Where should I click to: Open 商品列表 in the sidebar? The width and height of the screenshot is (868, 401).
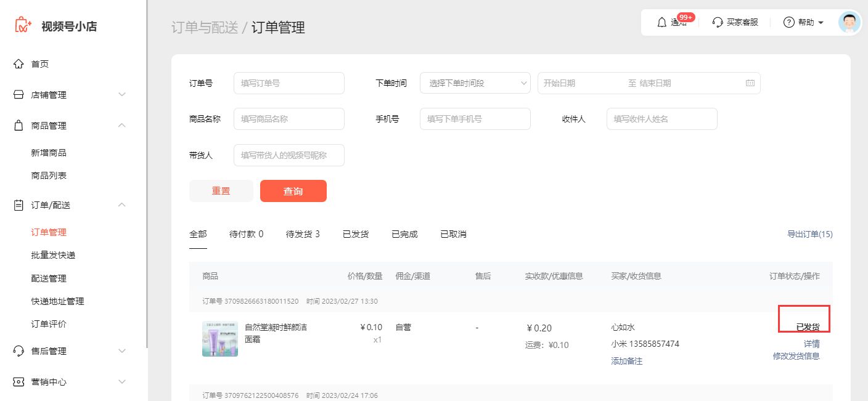click(x=49, y=176)
